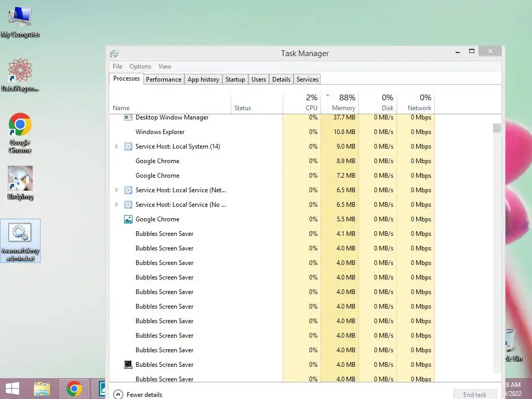The image size is (532, 399).
Task: Sort by the CPU column header
Action: point(302,102)
